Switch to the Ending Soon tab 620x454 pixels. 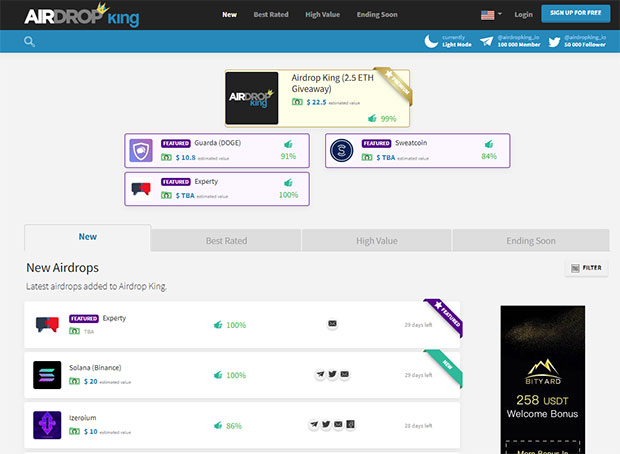click(x=530, y=241)
